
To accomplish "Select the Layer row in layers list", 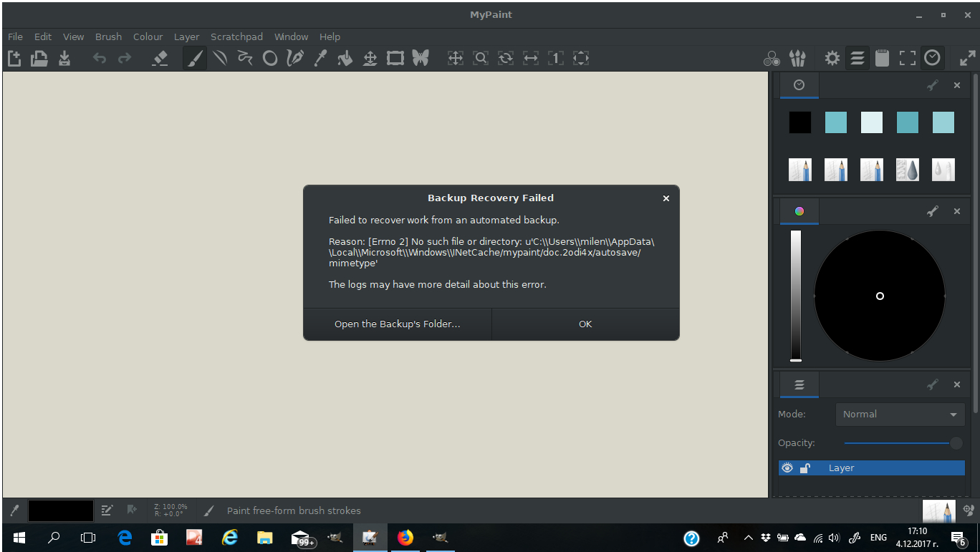I will 872,468.
